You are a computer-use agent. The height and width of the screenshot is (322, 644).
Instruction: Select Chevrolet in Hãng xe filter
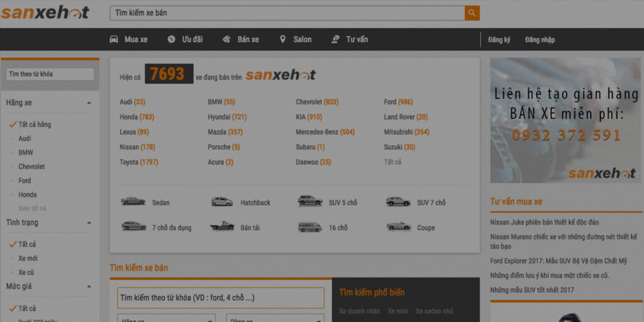[x=31, y=166]
